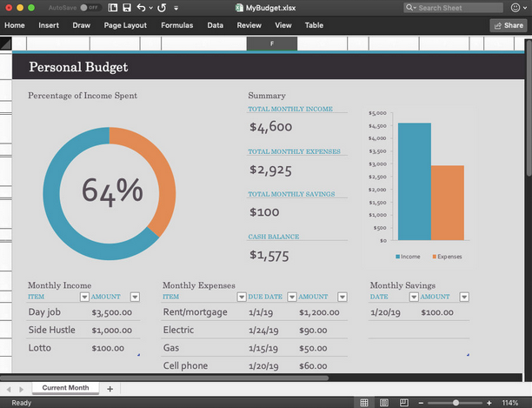The width and height of the screenshot is (532, 408).
Task: Select the savings 1/20/19 date cell
Action: coord(394,312)
